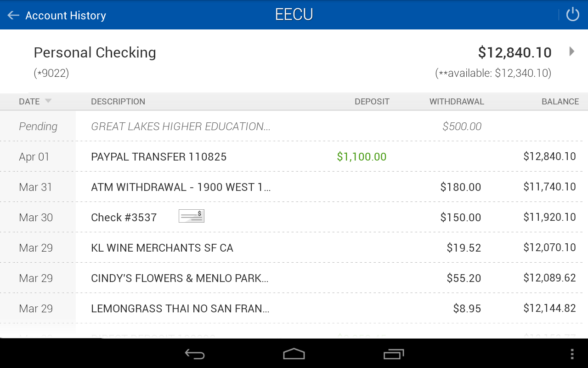Screen dimensions: 588x368
Task: Select the Cindy's Flowers transaction row
Action: point(180,278)
